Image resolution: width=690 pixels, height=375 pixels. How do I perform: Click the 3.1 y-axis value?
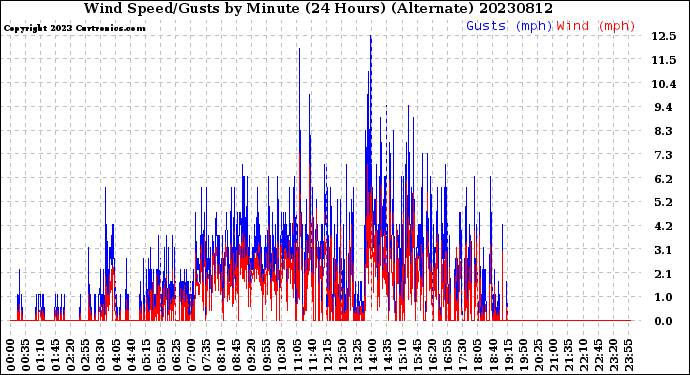[664, 250]
